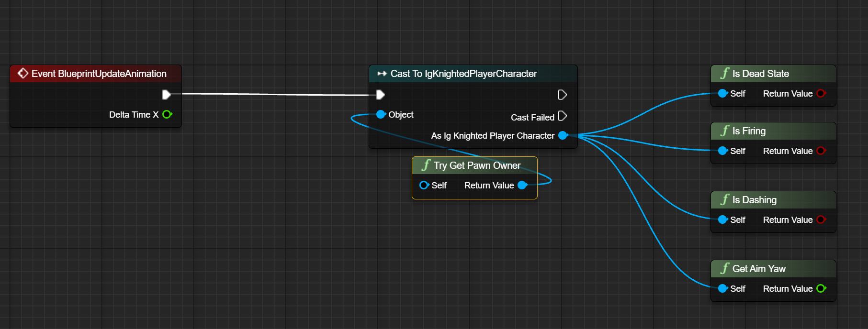Click the Cast node top exec output pin

(563, 95)
